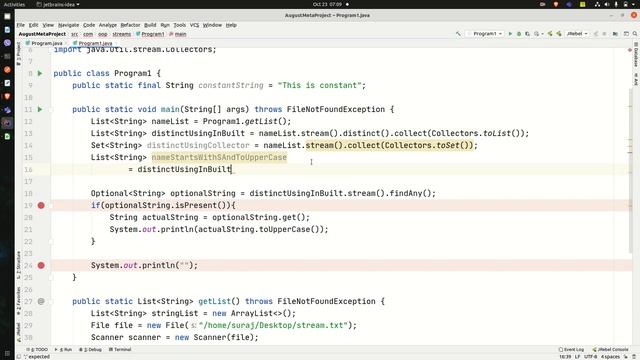
Task: Click the streams breadcrumb
Action: tap(122, 34)
